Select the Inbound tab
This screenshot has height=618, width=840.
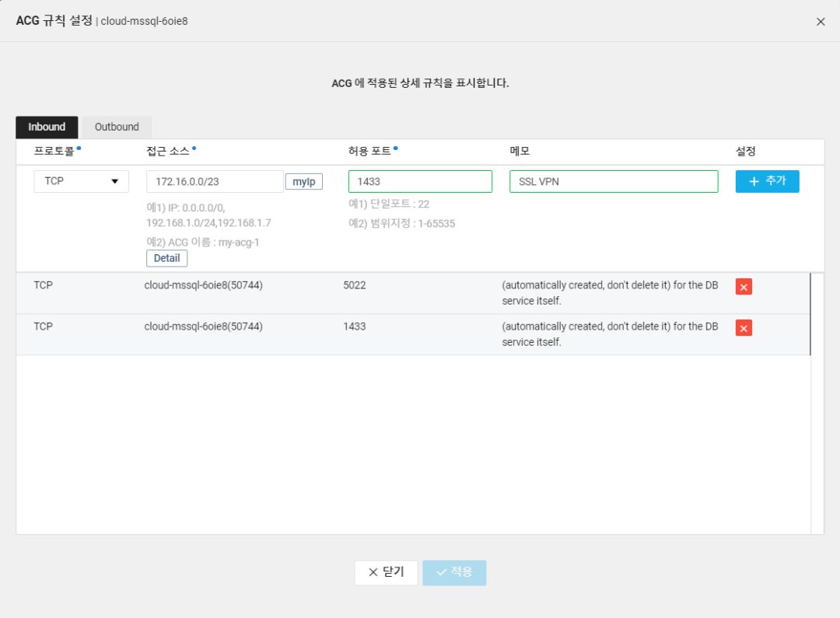point(47,127)
